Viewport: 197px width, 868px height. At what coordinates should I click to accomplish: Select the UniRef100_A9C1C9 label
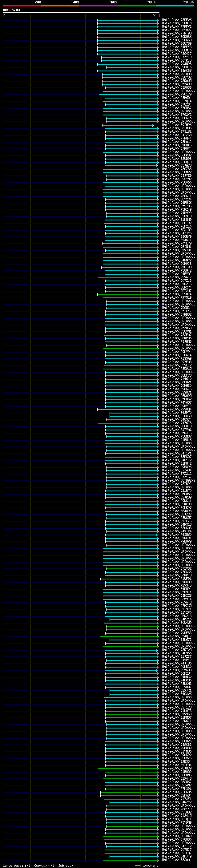pos(176,94)
